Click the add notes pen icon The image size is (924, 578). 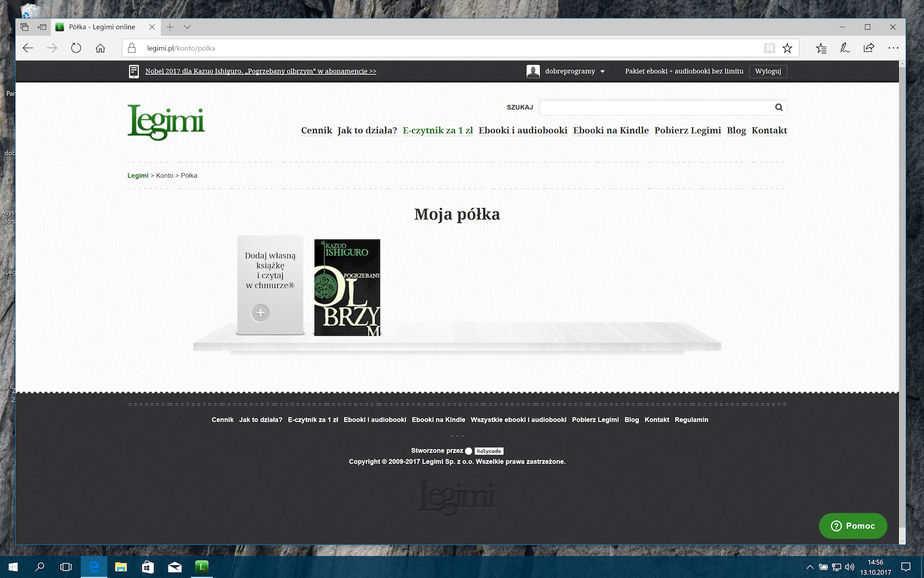tap(845, 48)
